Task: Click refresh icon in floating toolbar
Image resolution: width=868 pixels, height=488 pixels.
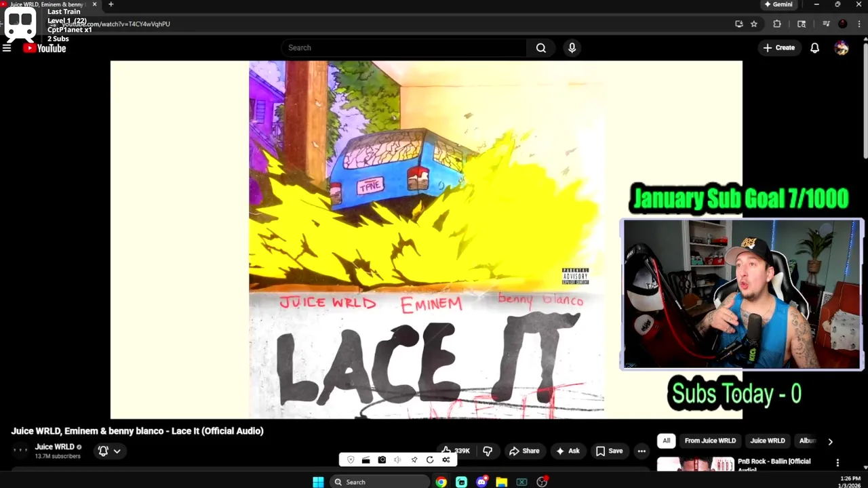Action: (430, 460)
